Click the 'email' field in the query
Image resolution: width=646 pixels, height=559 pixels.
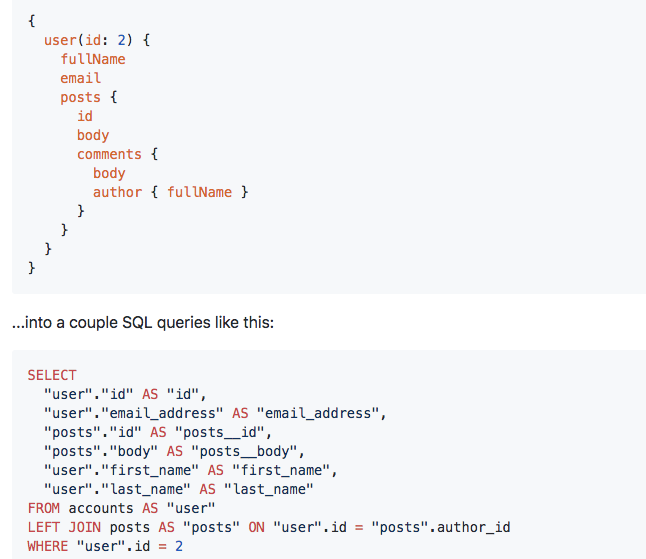click(80, 78)
